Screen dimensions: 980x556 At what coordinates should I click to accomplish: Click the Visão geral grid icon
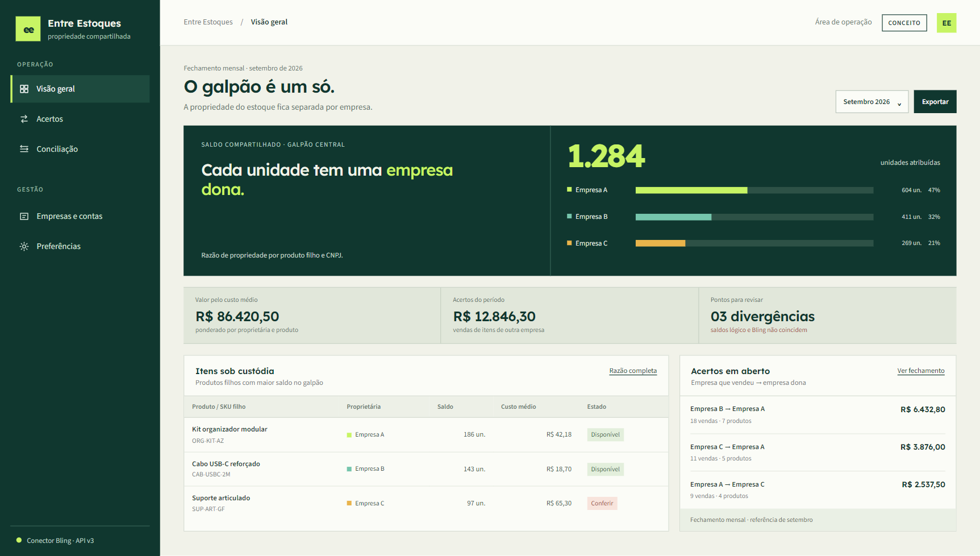tap(24, 89)
